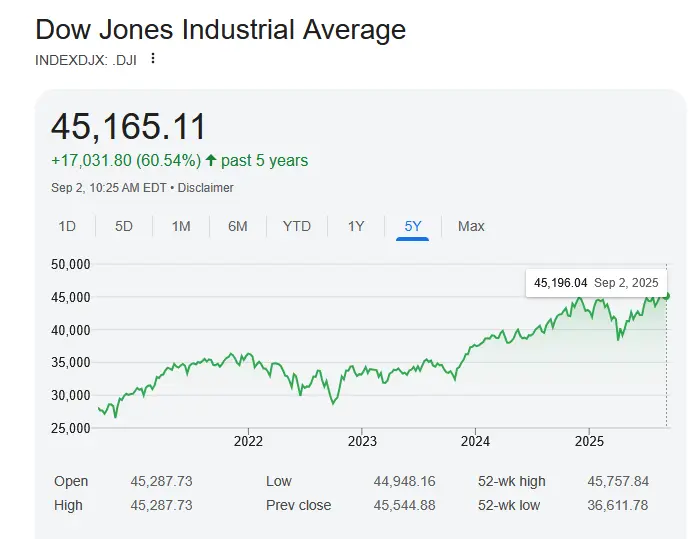This screenshot has height=539, width=697.
Task: Choose the 1M chart range
Action: (181, 226)
